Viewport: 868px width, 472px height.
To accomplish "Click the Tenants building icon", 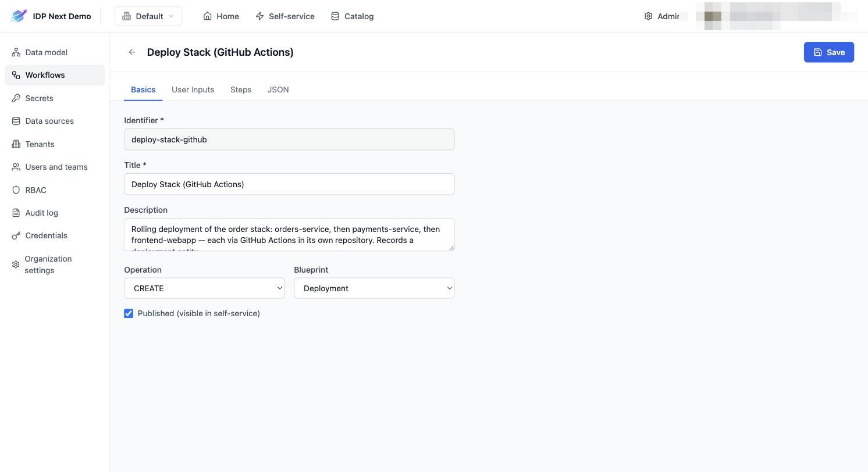I will pyautogui.click(x=16, y=144).
